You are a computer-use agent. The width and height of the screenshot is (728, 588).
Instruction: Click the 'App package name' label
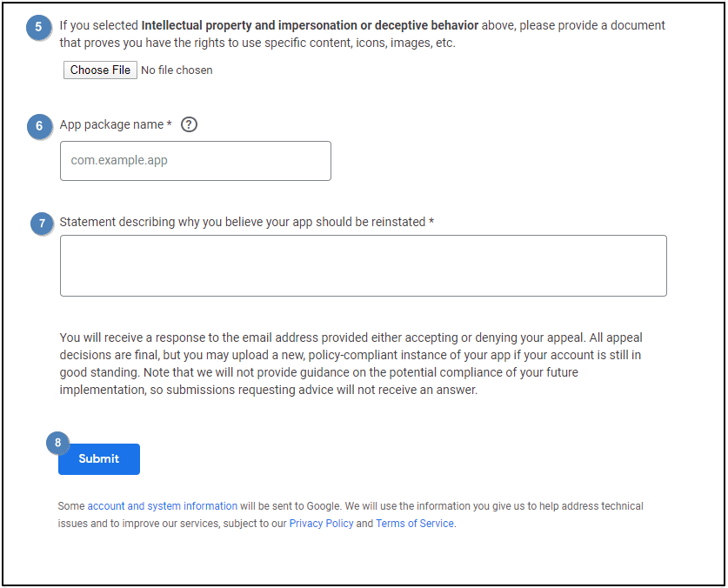(x=111, y=124)
